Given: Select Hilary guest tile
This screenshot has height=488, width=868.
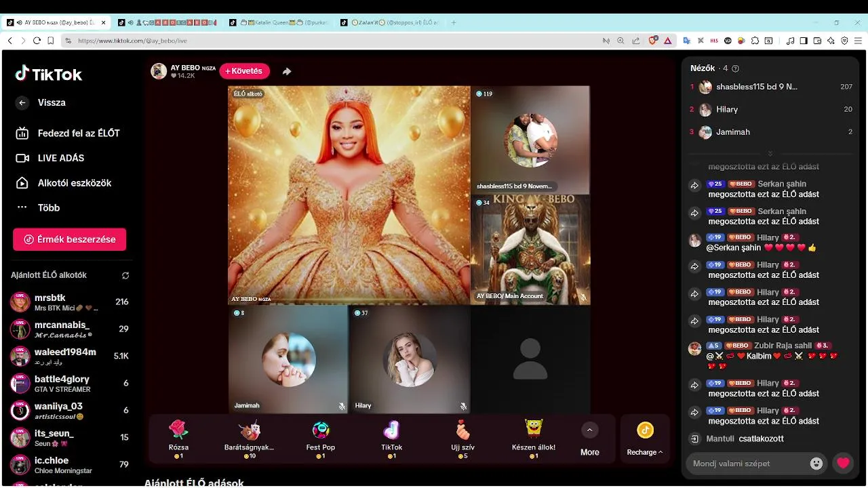Looking at the screenshot, I should point(409,359).
